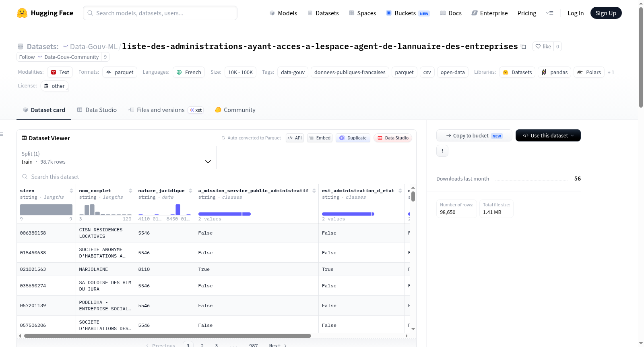Click the open-data tag
The image size is (644, 347).
click(452, 72)
